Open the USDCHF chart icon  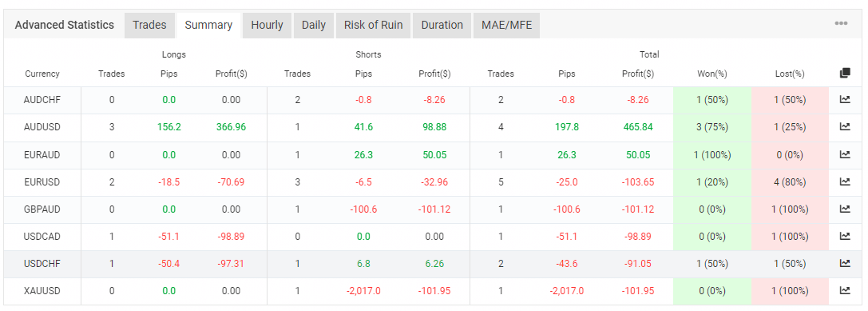[x=845, y=263]
